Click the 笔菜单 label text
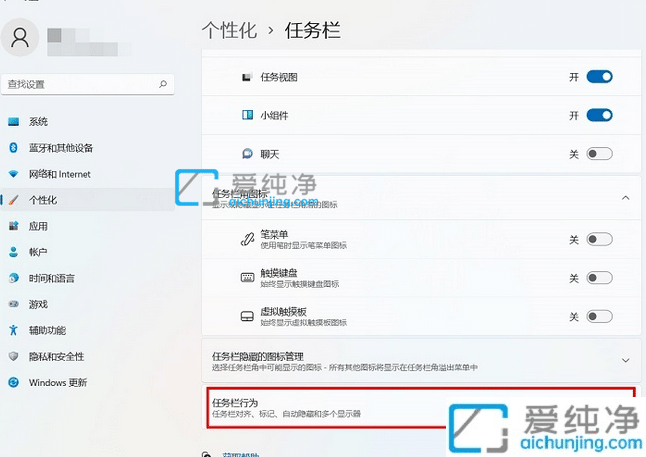The height and width of the screenshot is (457, 646). click(274, 234)
